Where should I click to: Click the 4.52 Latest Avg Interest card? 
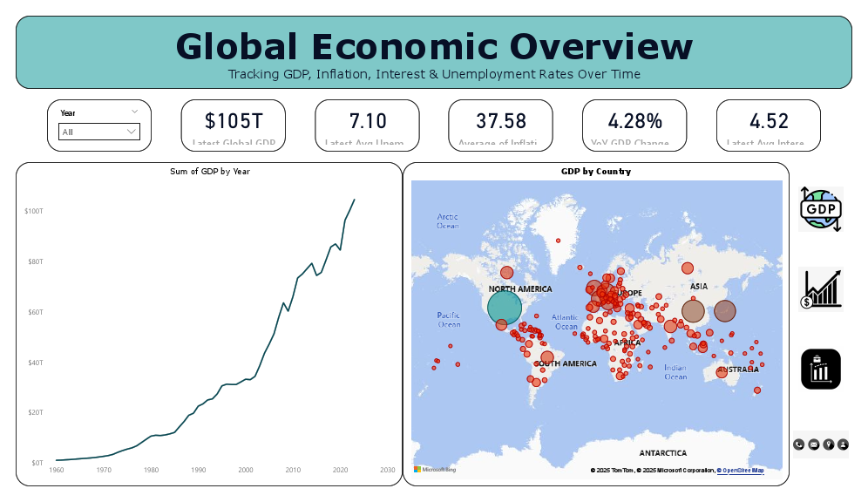pyautogui.click(x=768, y=125)
